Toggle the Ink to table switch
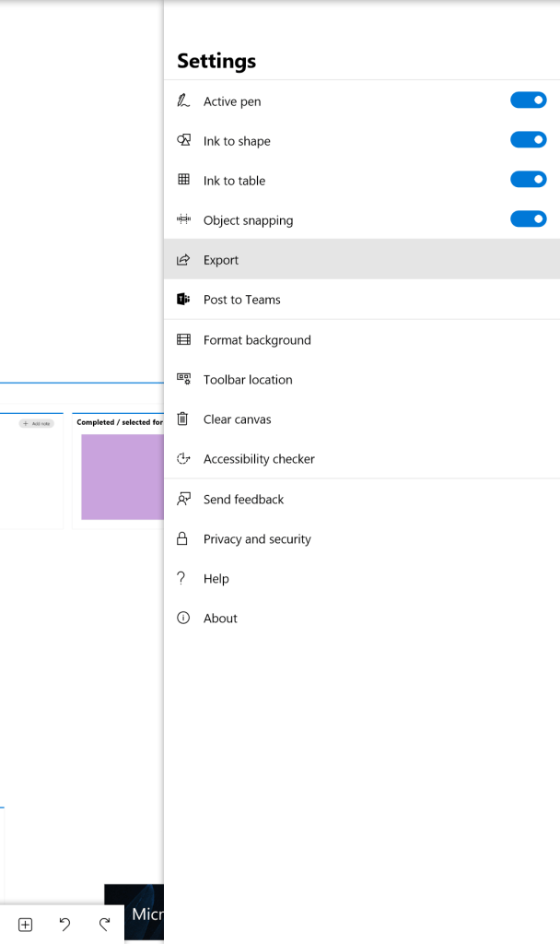Image resolution: width=560 pixels, height=944 pixels. pos(528,180)
